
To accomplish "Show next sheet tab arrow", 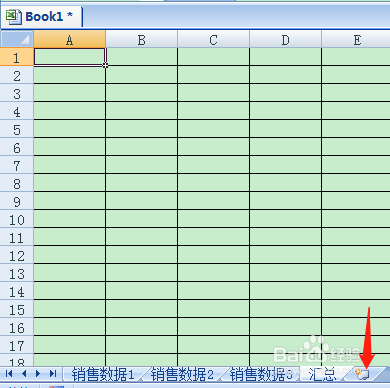I will pos(38,374).
